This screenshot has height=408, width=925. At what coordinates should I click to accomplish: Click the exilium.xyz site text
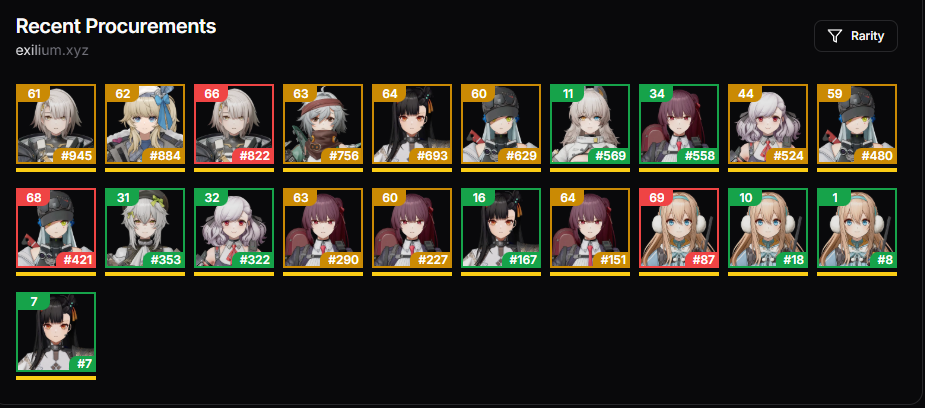click(x=52, y=50)
